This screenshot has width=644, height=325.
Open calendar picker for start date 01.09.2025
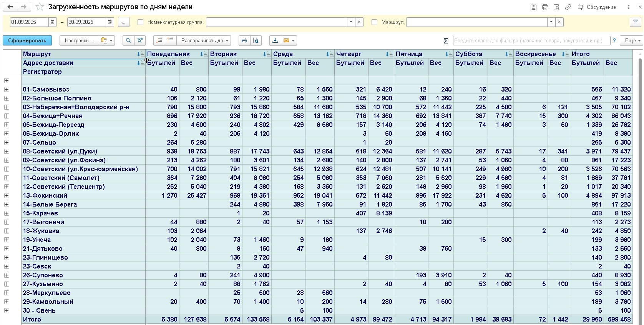pos(53,22)
